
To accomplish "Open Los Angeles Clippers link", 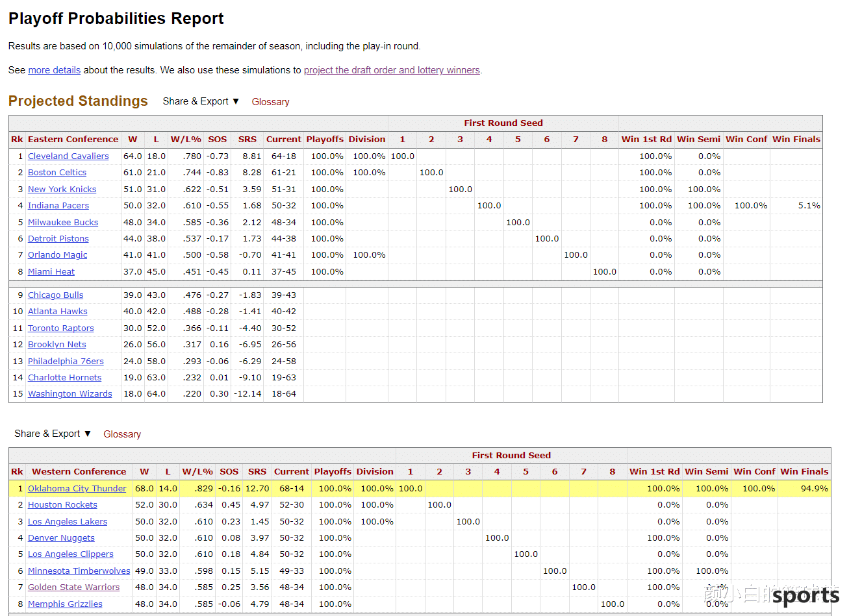I will pyautogui.click(x=70, y=554).
